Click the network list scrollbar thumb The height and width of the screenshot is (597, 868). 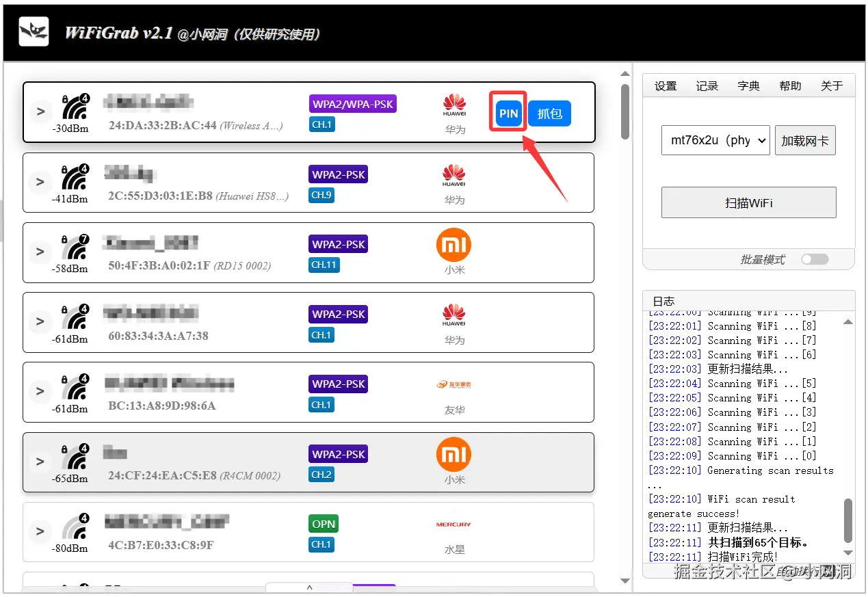coord(625,111)
